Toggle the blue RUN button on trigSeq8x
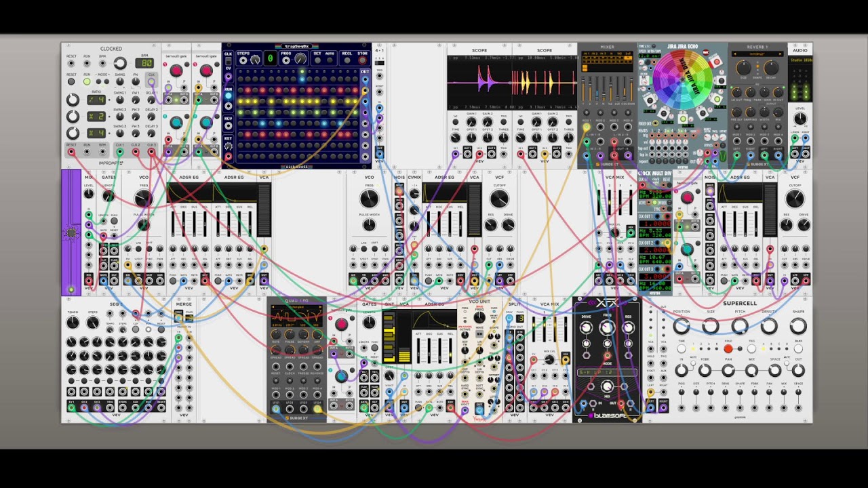The width and height of the screenshot is (868, 488). pyautogui.click(x=229, y=96)
